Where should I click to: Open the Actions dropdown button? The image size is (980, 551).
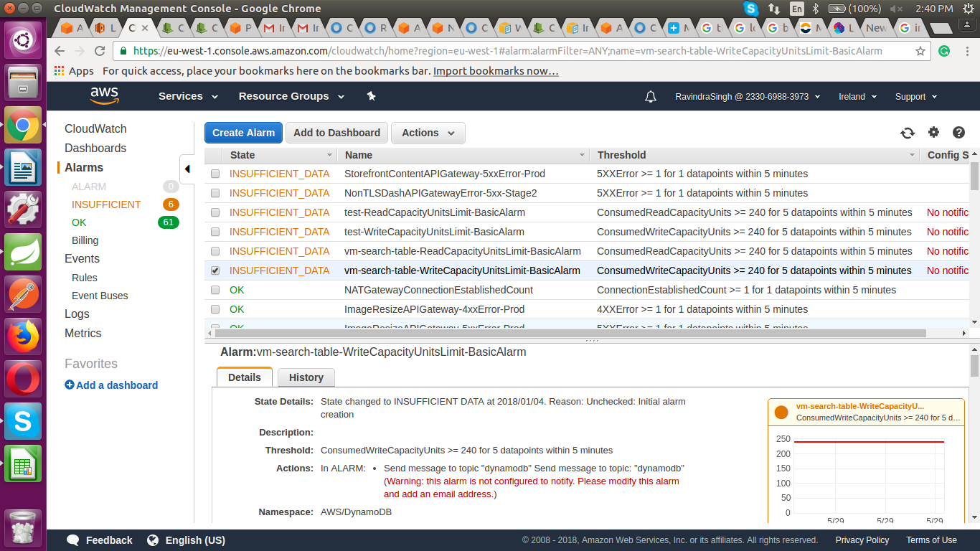click(x=428, y=133)
